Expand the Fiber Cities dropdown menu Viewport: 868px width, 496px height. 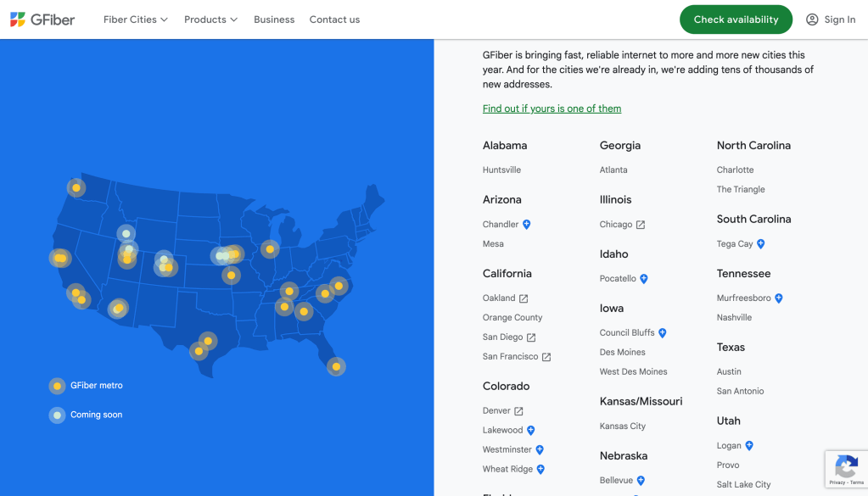136,20
